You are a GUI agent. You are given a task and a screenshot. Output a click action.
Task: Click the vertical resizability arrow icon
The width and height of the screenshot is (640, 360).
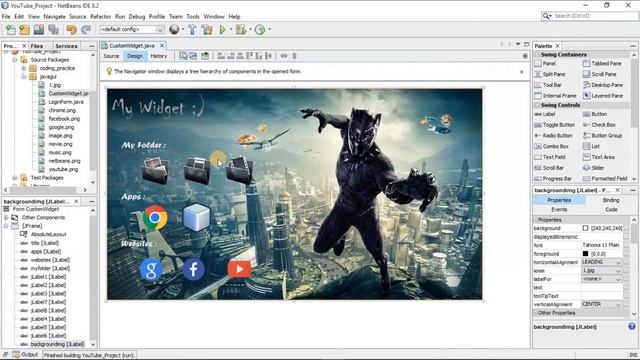tap(294, 56)
